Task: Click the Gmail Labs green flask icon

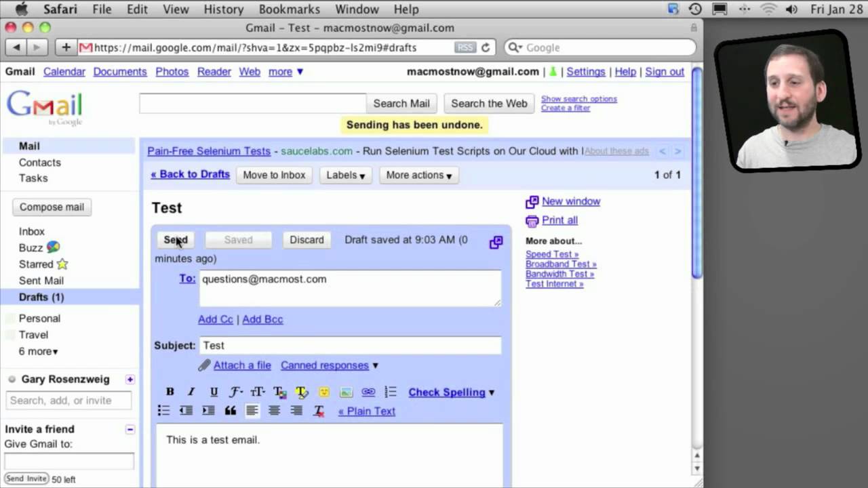Action: pyautogui.click(x=553, y=72)
